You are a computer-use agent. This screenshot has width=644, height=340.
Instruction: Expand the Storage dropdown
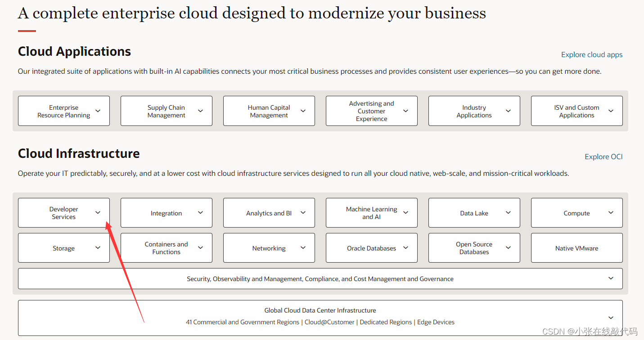[x=64, y=248]
